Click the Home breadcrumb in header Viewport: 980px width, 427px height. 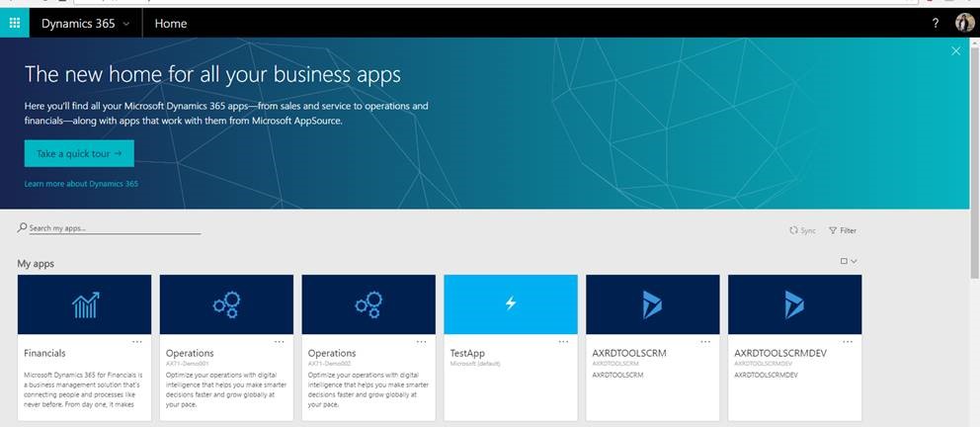(x=171, y=23)
